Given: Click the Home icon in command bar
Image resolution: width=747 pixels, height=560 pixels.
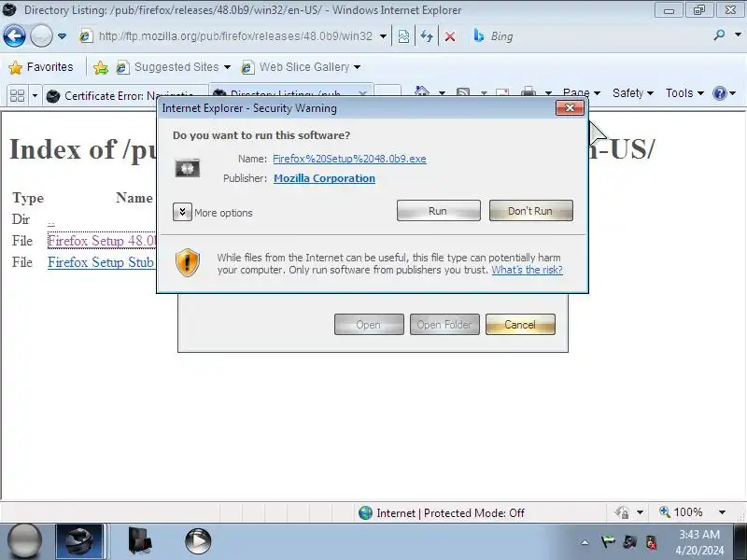Looking at the screenshot, I should pyautogui.click(x=422, y=91).
